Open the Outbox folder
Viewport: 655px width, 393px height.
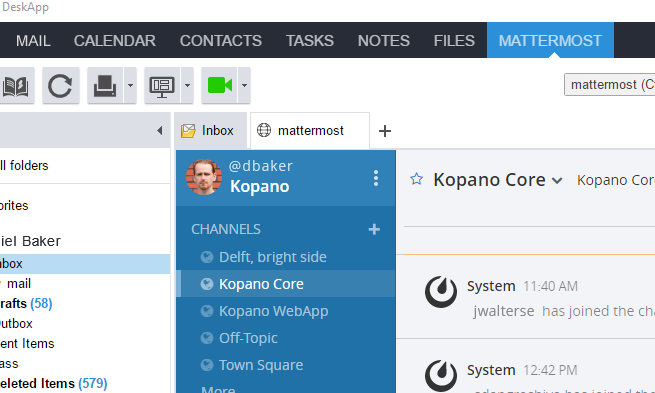[x=16, y=324]
